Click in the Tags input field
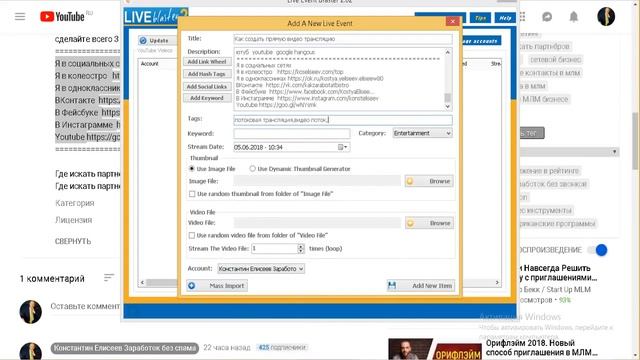The width and height of the screenshot is (640, 360). pos(343,120)
